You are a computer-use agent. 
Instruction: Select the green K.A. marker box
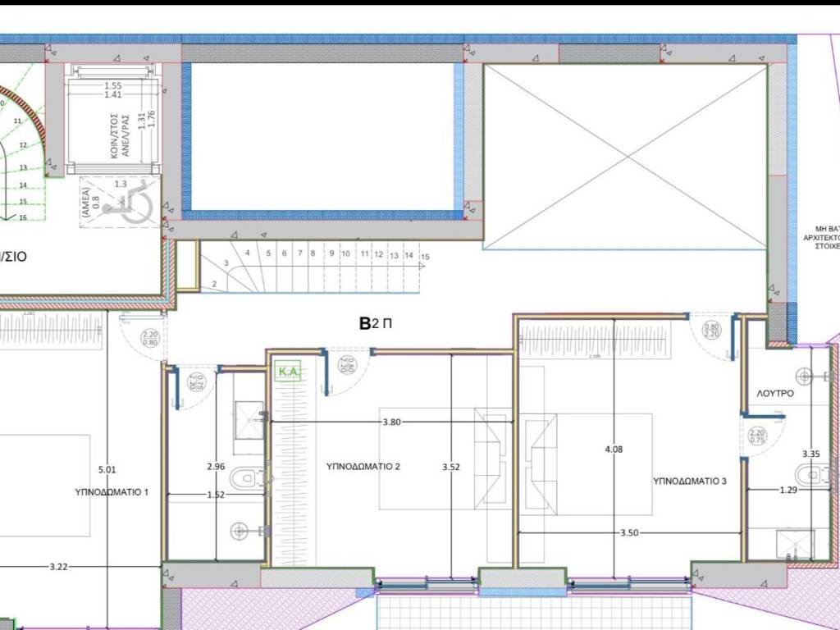288,372
